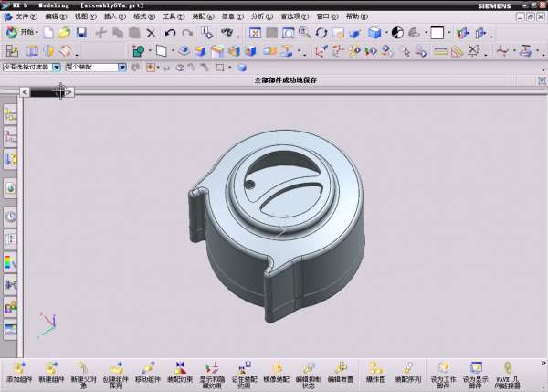Open the 爆炸图 (Exploded View) tool
The image size is (548, 392).
tap(376, 371)
